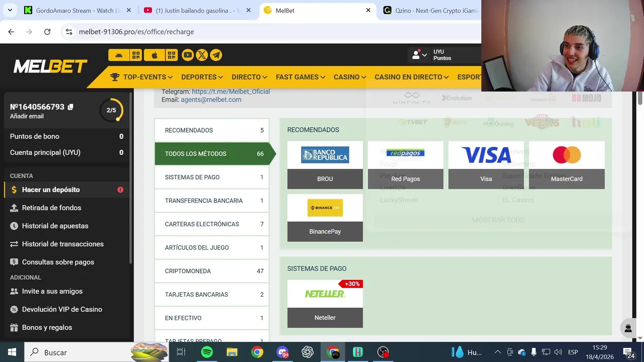Close the MelBet browser tab
This screenshot has height=362, width=644.
pyautogui.click(x=368, y=10)
